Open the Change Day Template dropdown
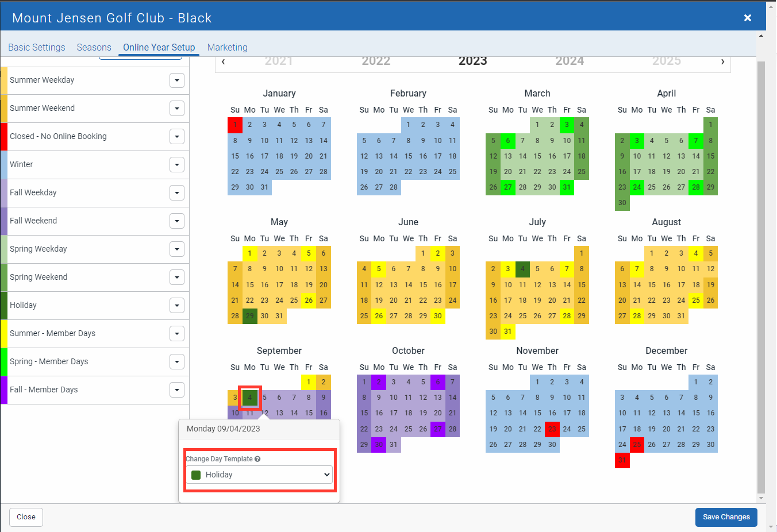 (x=260, y=475)
